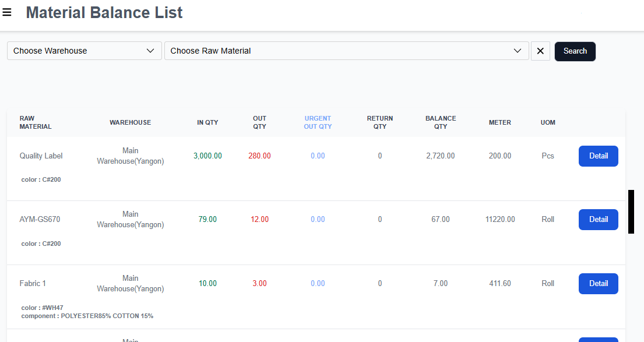Click the Return Qty column header
Image resolution: width=644 pixels, height=342 pixels.
pos(379,122)
